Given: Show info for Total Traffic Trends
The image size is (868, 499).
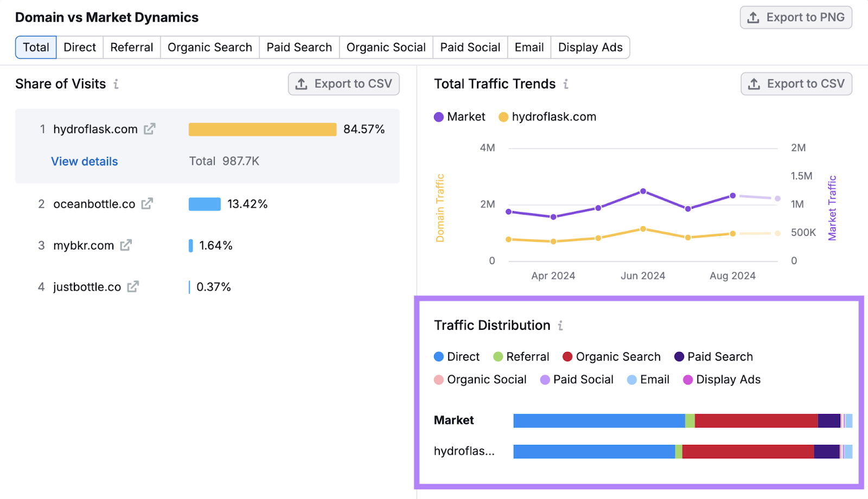Looking at the screenshot, I should click(x=566, y=84).
